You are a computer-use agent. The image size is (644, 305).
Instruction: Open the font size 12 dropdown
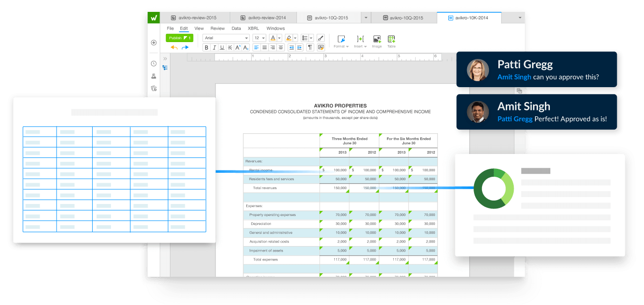point(260,38)
